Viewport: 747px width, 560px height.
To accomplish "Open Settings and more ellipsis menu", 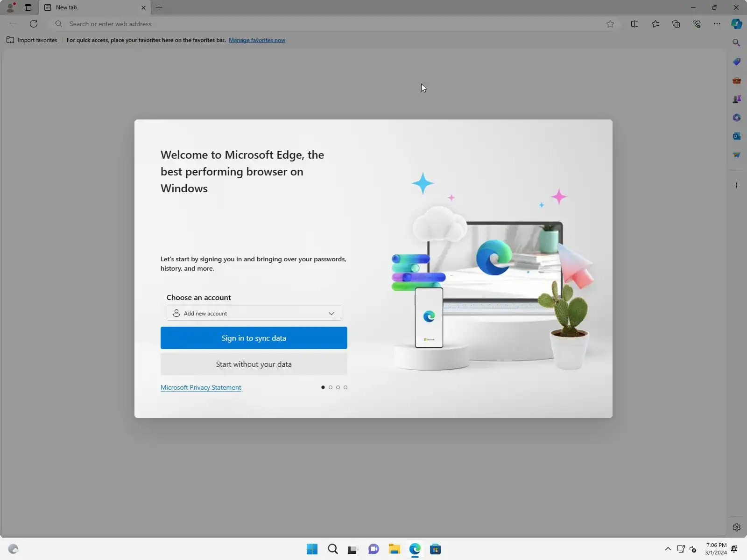I will [x=717, y=24].
